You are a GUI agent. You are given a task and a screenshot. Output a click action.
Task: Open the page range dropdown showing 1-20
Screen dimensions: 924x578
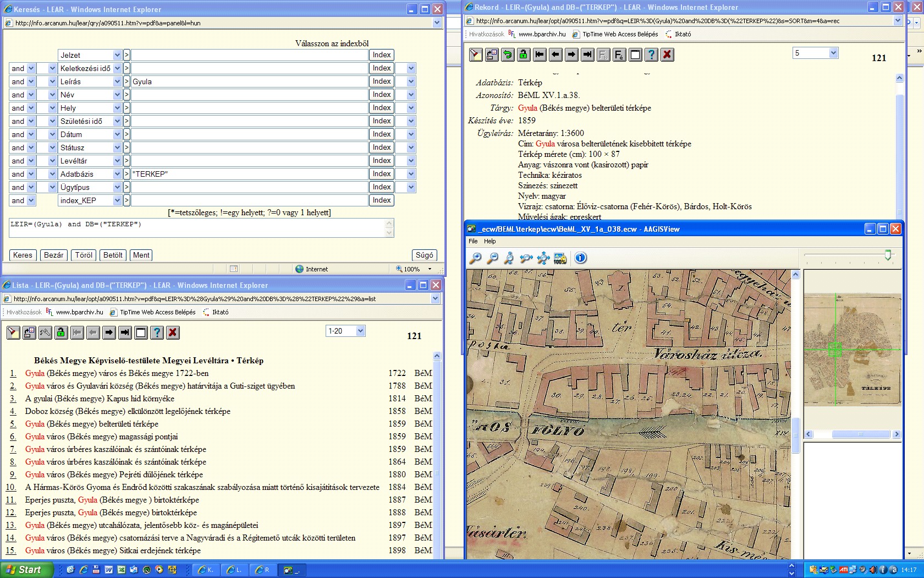tap(360, 331)
